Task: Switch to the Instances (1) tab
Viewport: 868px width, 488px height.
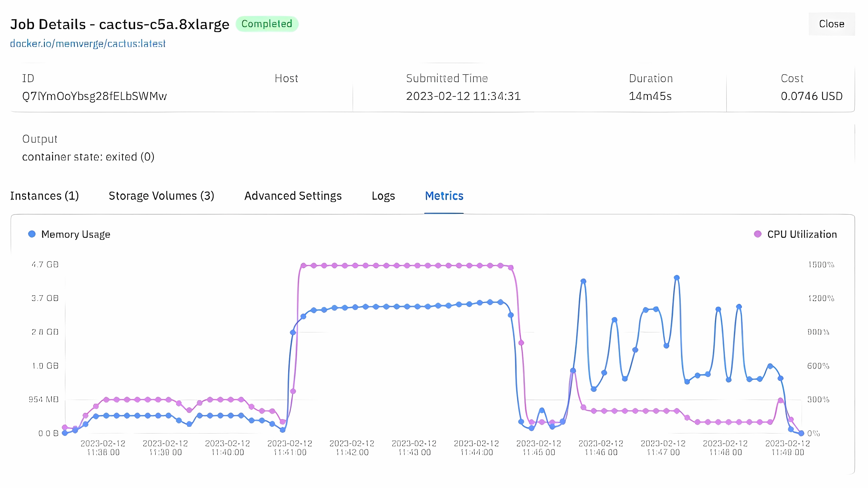Action: pos(45,196)
